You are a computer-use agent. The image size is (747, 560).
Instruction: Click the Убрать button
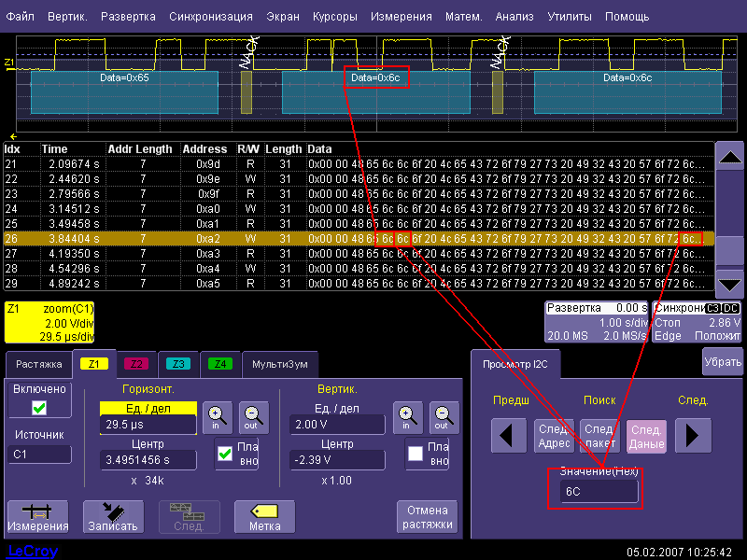pos(722,361)
